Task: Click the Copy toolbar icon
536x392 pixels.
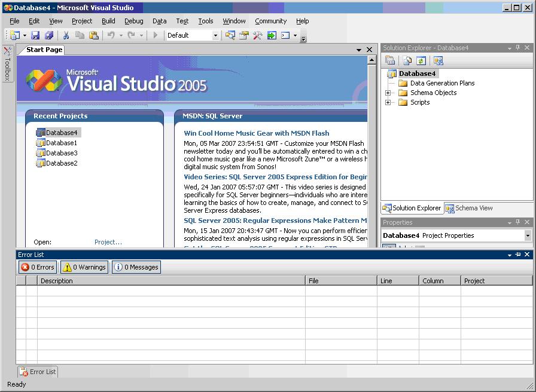Action: click(x=80, y=35)
